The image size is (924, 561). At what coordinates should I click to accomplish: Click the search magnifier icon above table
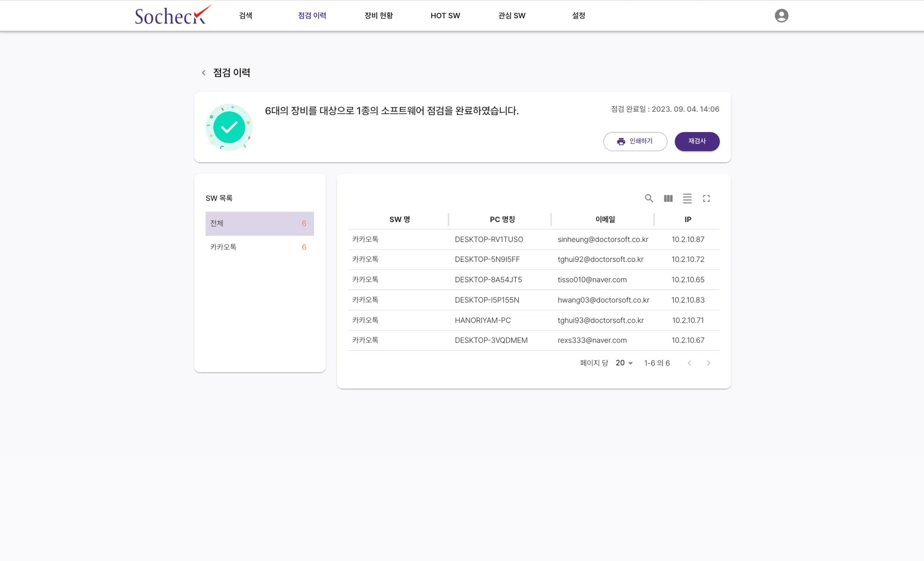click(649, 198)
